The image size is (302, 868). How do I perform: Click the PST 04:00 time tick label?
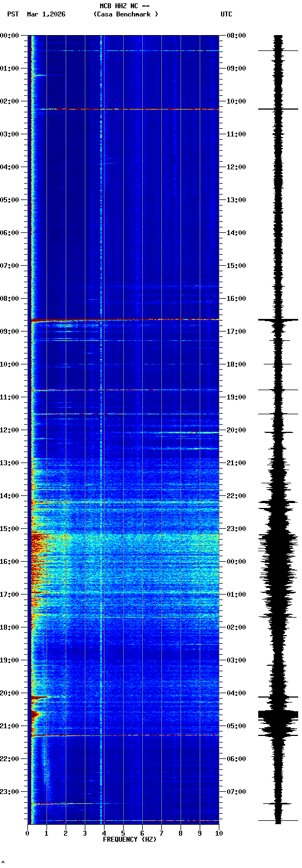click(x=9, y=167)
